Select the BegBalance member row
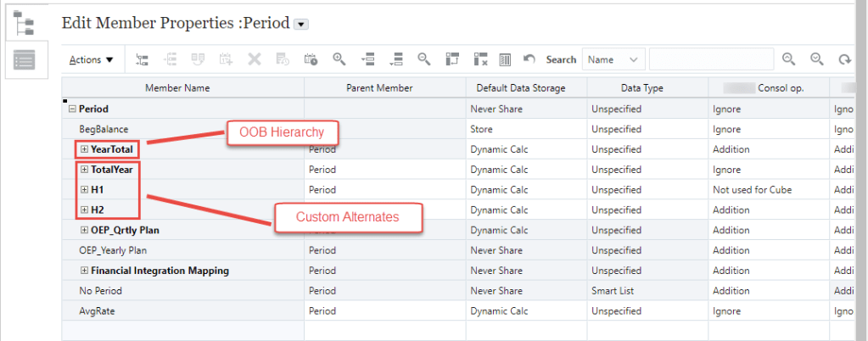868x341 pixels. [104, 129]
